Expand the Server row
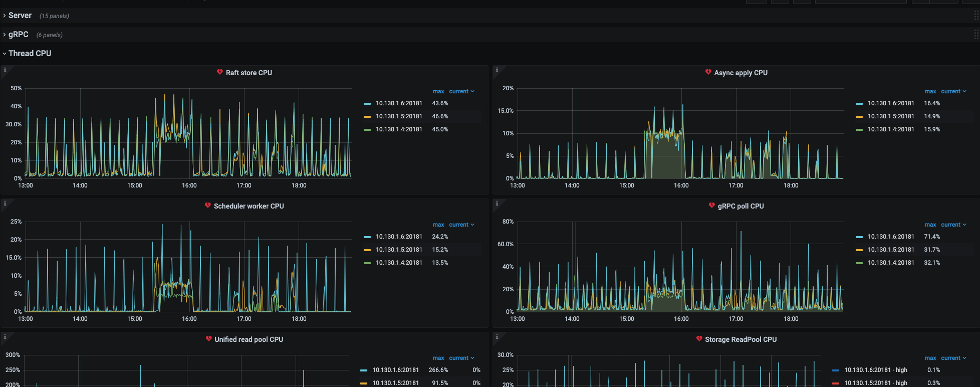The image size is (980, 387). [x=20, y=16]
